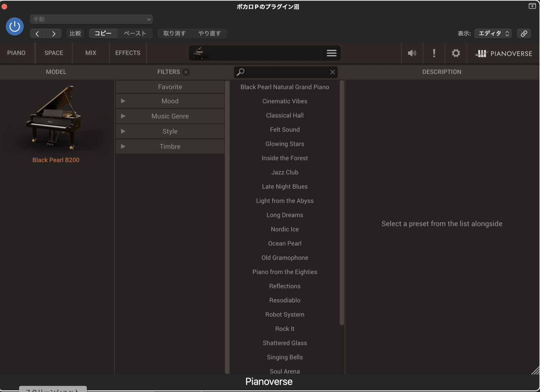Select the Resodiablo preset
This screenshot has height=392, width=540.
(x=285, y=300)
